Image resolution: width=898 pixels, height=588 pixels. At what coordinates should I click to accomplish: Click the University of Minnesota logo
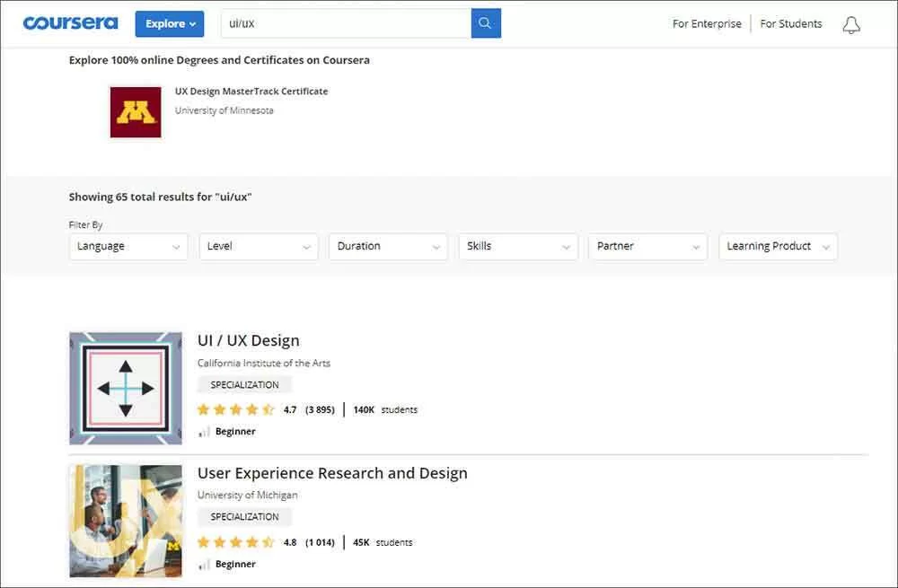coord(136,112)
